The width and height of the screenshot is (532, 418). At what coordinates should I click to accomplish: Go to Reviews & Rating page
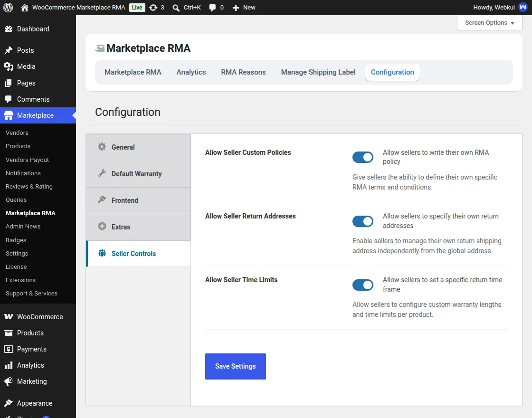coord(29,187)
